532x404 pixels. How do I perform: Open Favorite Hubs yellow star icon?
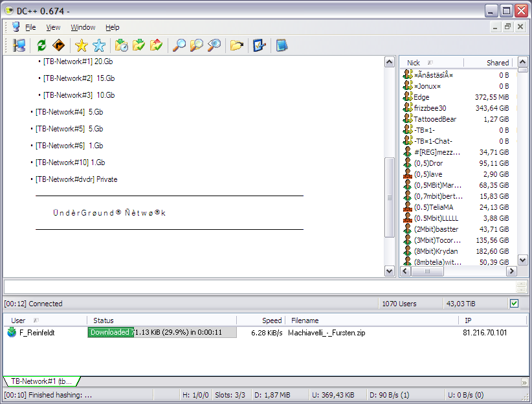(81, 45)
